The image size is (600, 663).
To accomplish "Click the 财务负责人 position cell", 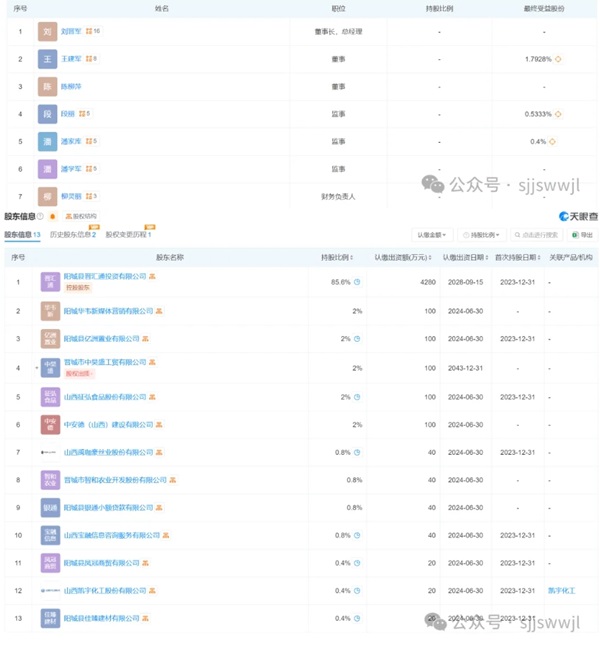I will [x=338, y=197].
